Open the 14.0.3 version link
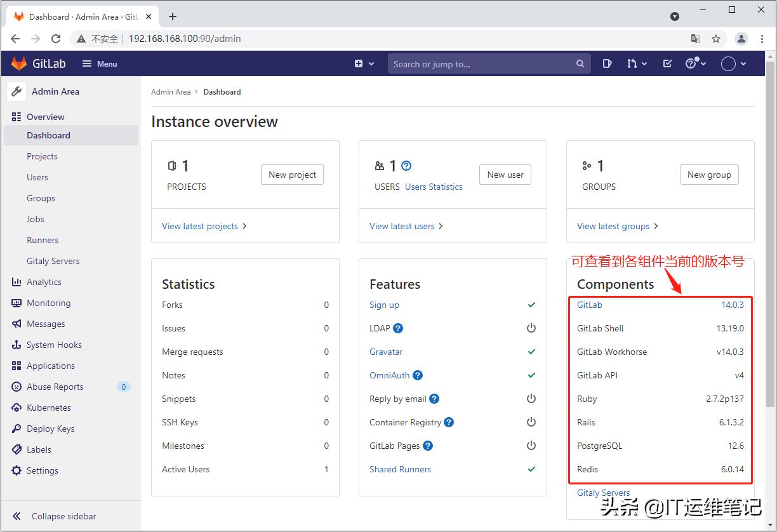 pyautogui.click(x=733, y=305)
